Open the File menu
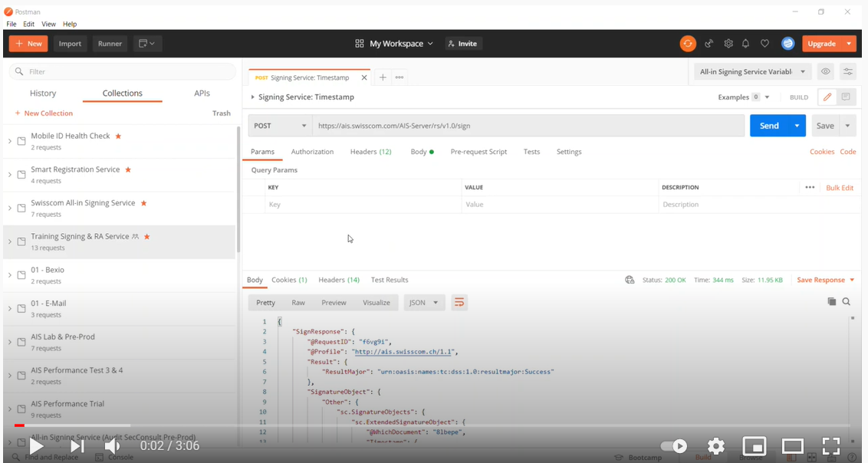The height and width of the screenshot is (463, 868). 11,25
